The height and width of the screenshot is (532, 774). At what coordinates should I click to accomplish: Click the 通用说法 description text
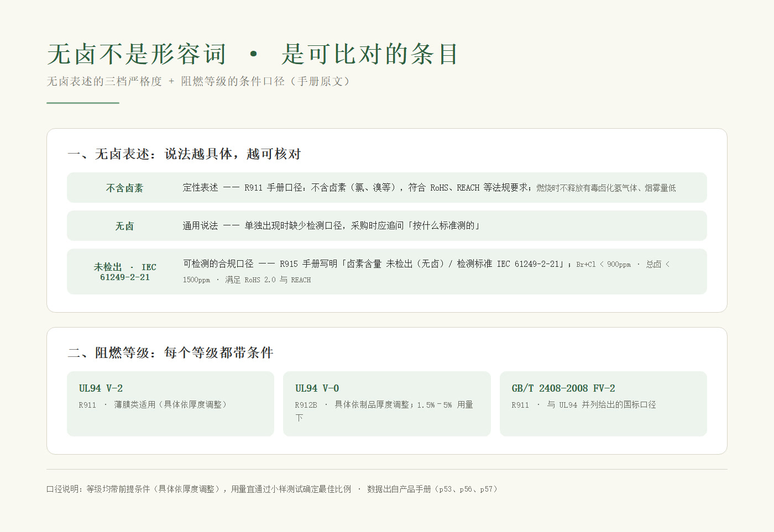click(x=332, y=225)
